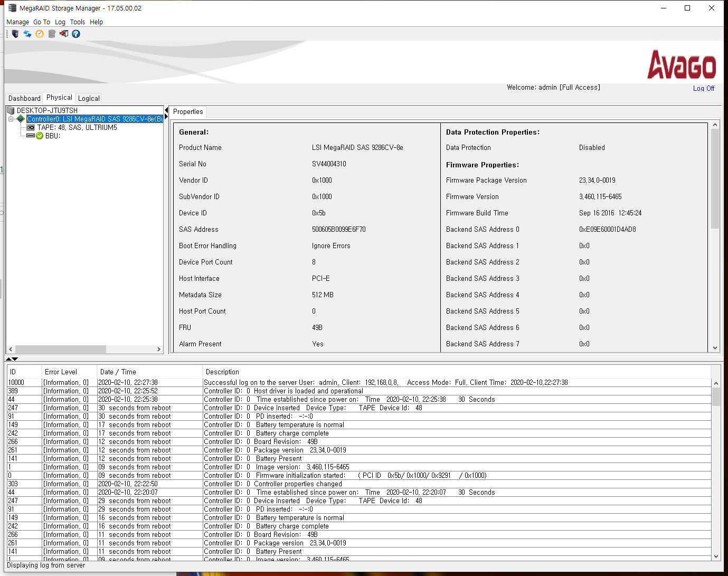Click the Boot Error Handling value Ignore Errors
The width and height of the screenshot is (728, 576).
tap(331, 245)
